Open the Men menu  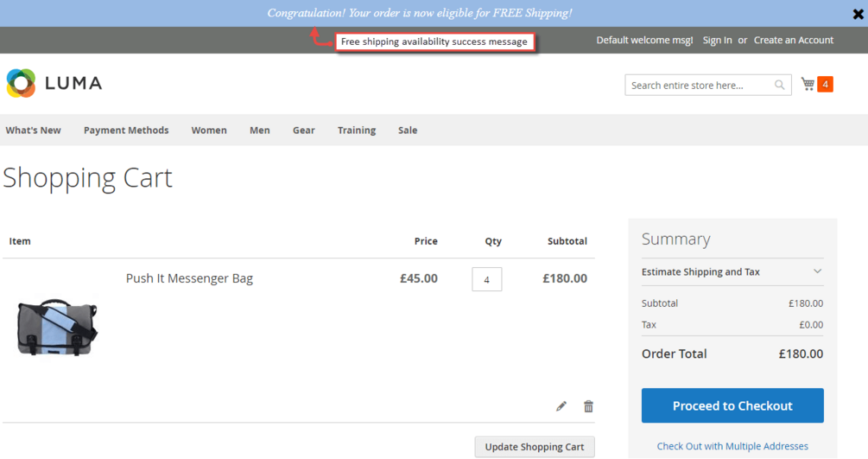click(260, 131)
